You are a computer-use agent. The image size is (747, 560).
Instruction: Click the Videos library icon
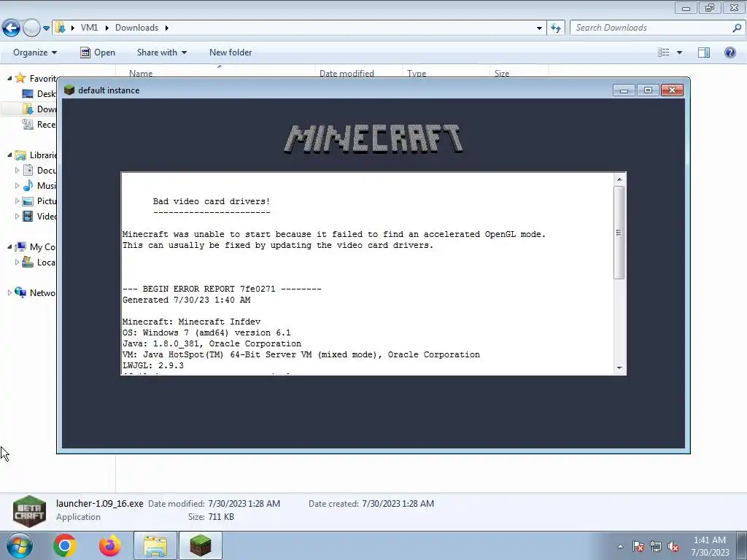click(x=28, y=216)
